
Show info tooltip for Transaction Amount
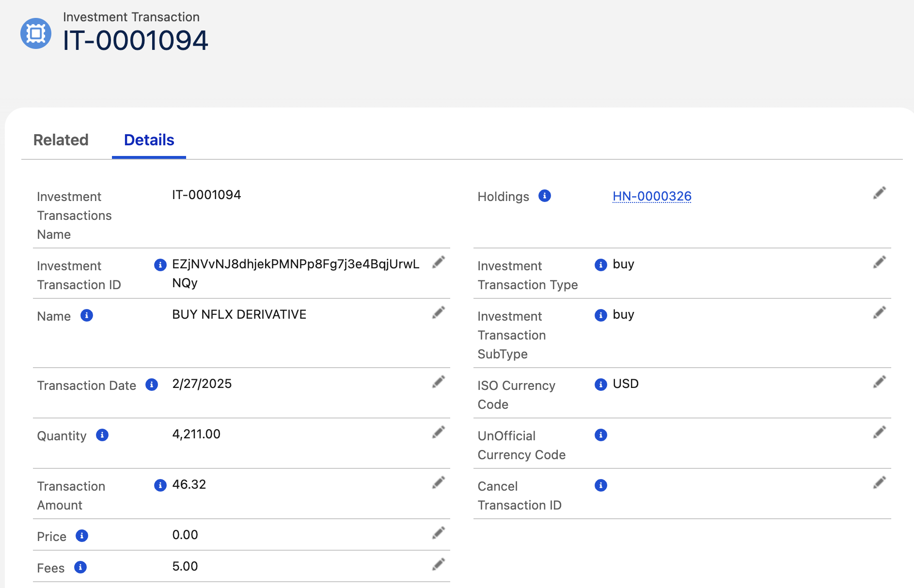160,485
